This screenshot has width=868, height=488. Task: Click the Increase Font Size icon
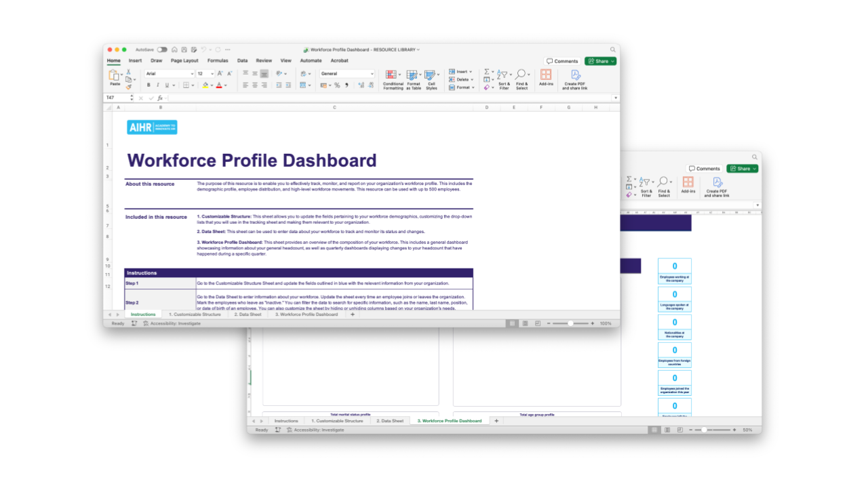pyautogui.click(x=220, y=73)
